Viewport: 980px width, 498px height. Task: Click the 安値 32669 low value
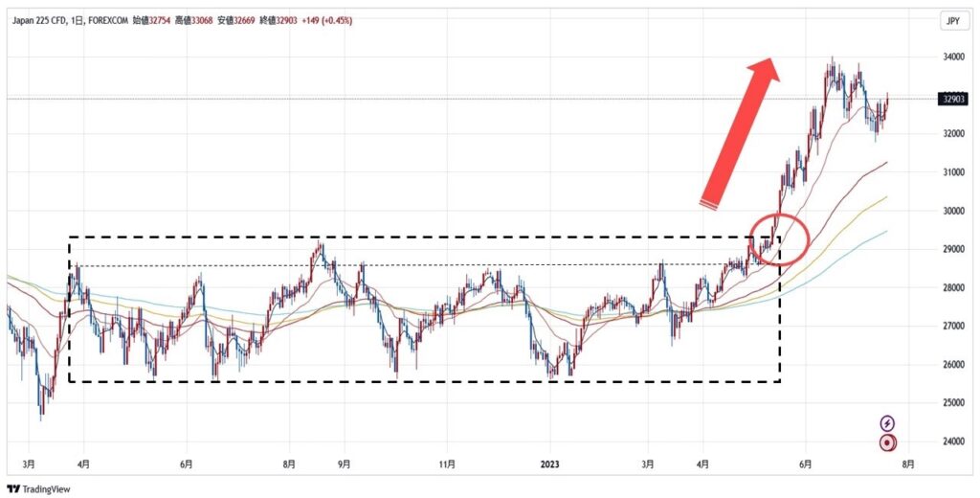[236, 21]
